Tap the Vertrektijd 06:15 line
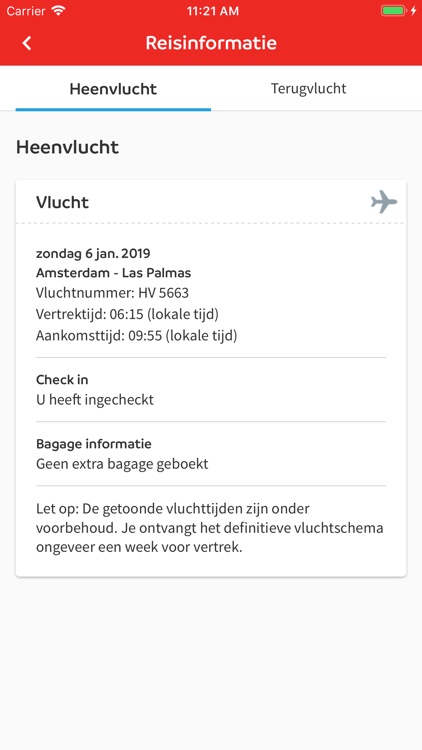 (127, 315)
